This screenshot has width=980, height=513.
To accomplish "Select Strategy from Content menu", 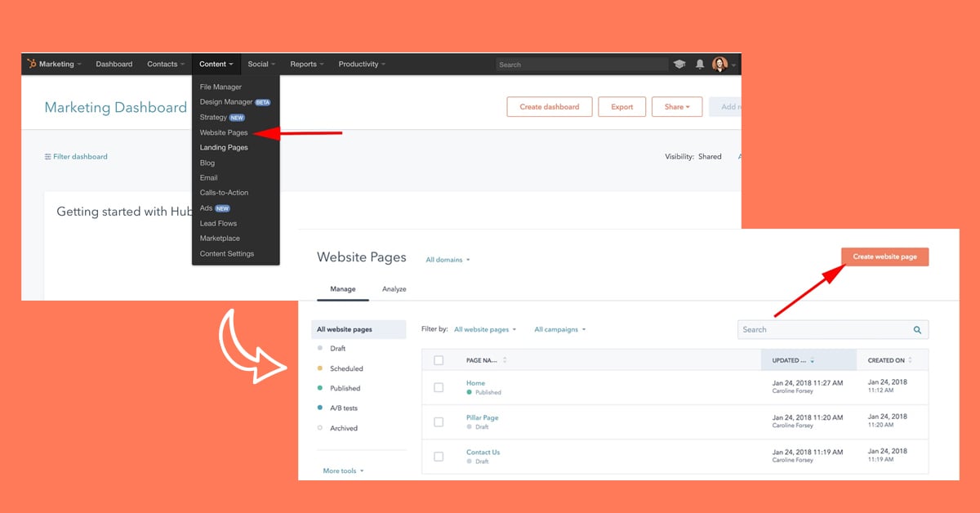I will (x=221, y=118).
